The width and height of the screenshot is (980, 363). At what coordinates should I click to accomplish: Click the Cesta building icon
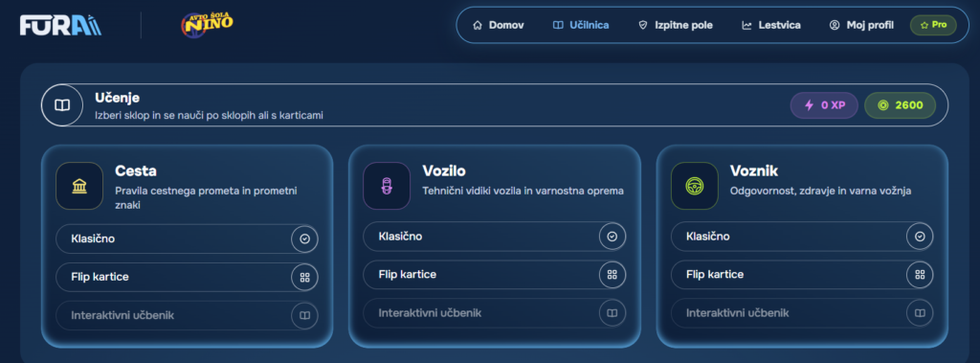coord(79,186)
